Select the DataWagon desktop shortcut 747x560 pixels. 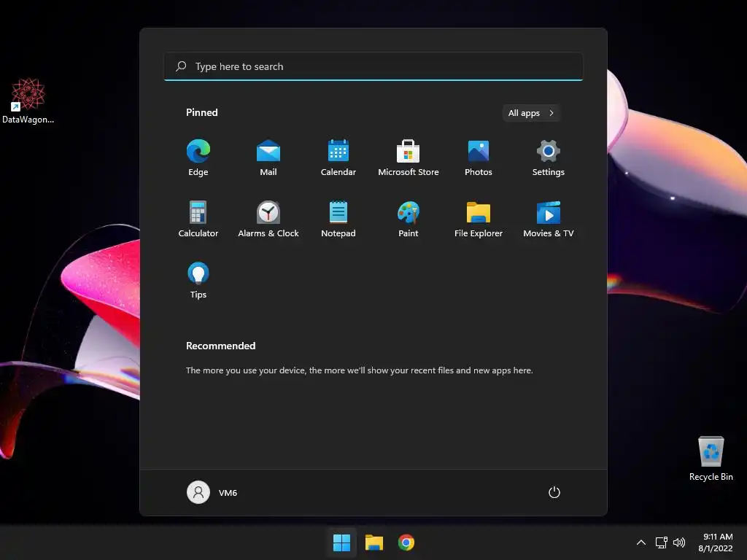click(28, 101)
